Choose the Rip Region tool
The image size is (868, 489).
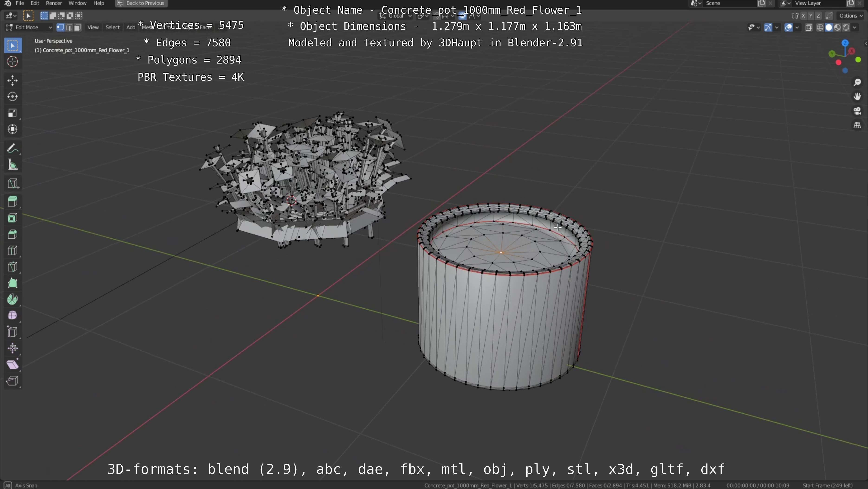[13, 381]
